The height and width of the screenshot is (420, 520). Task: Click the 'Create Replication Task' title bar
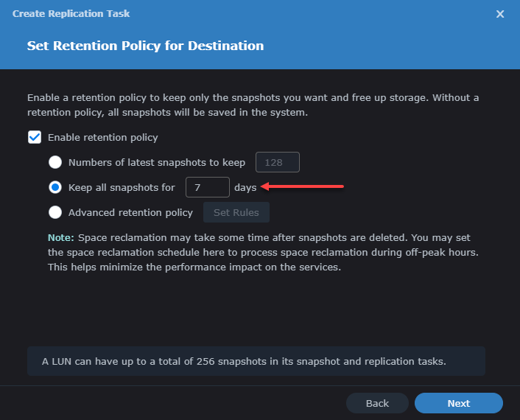(x=71, y=14)
